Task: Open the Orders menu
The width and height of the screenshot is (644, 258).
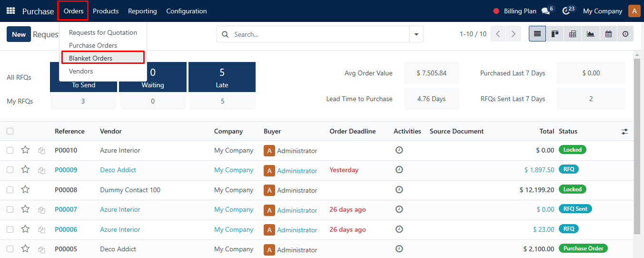Action: [x=73, y=11]
